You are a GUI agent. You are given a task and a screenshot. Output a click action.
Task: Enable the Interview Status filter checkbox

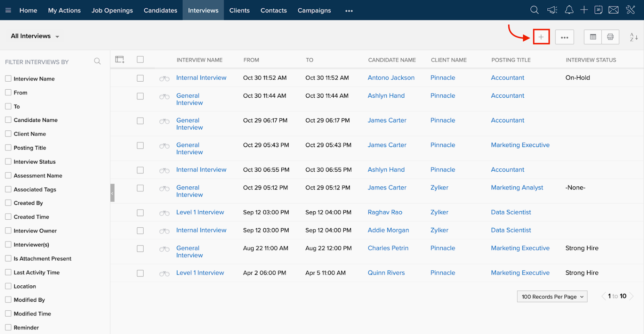(8, 162)
